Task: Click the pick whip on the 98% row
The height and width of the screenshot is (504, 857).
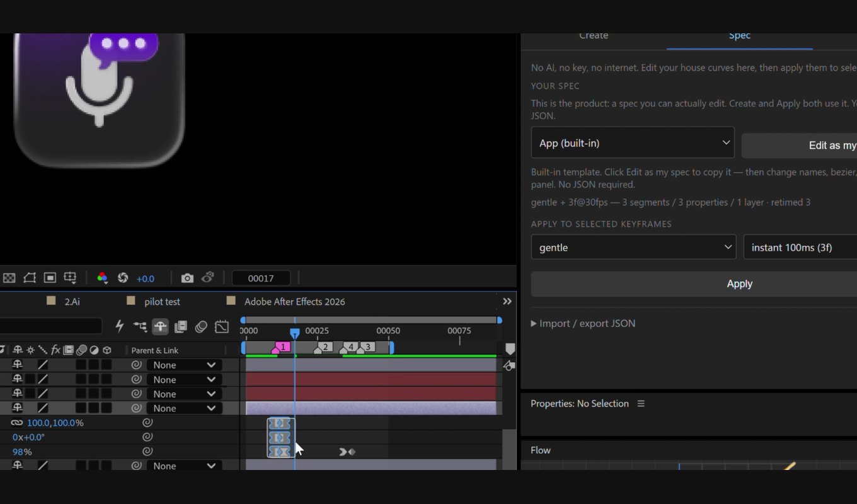Action: point(147,452)
